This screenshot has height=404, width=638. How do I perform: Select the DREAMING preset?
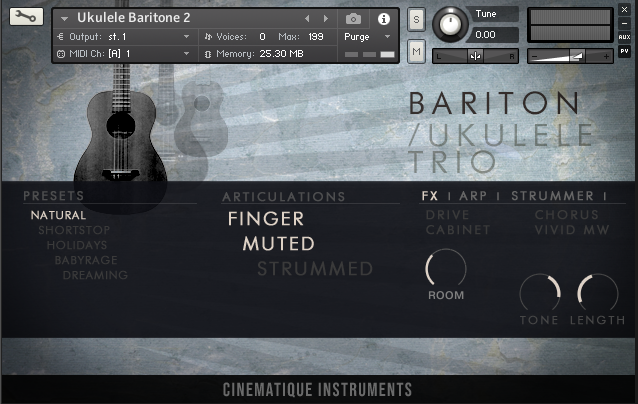point(95,275)
